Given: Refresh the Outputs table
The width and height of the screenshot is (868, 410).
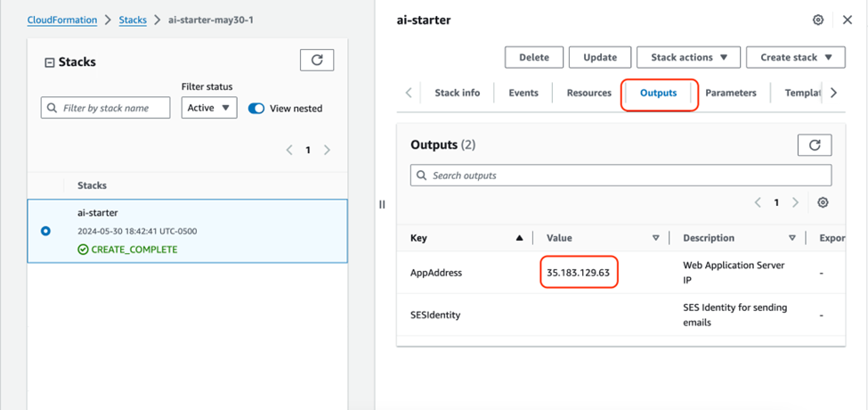Looking at the screenshot, I should [x=814, y=144].
